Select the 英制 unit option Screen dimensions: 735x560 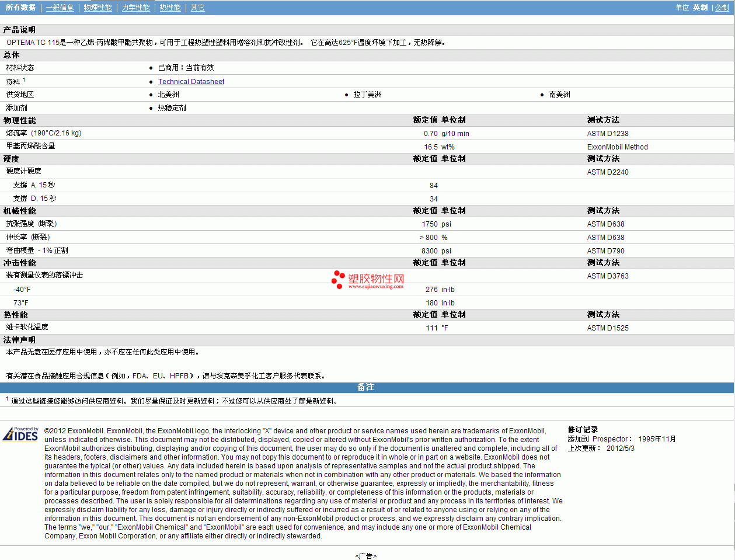[700, 8]
